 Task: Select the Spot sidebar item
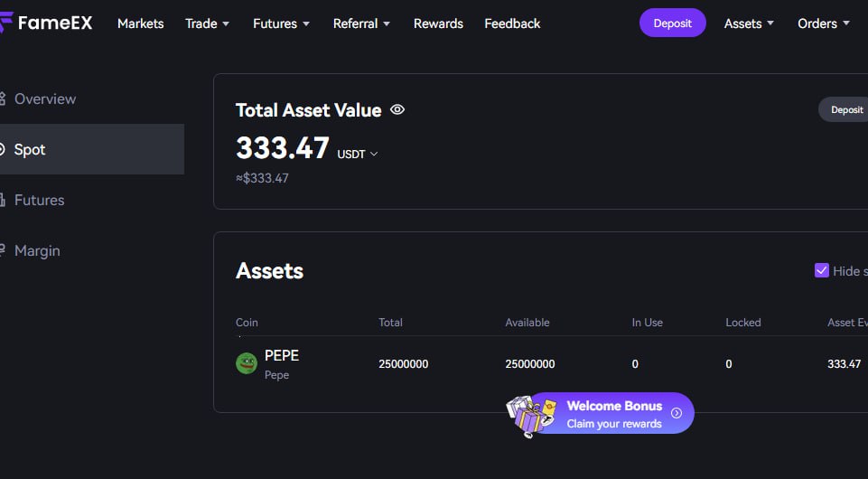92,149
